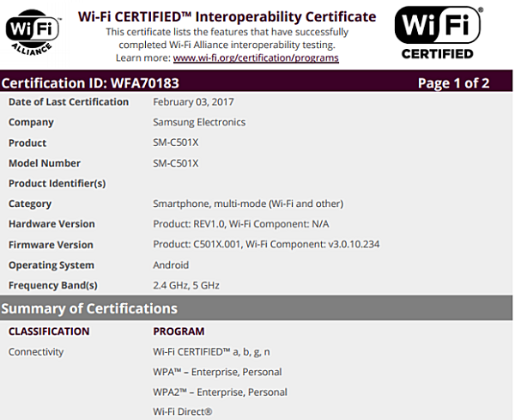Click the PROGRAM column header
Image resolution: width=515 pixels, height=420 pixels.
click(x=179, y=332)
